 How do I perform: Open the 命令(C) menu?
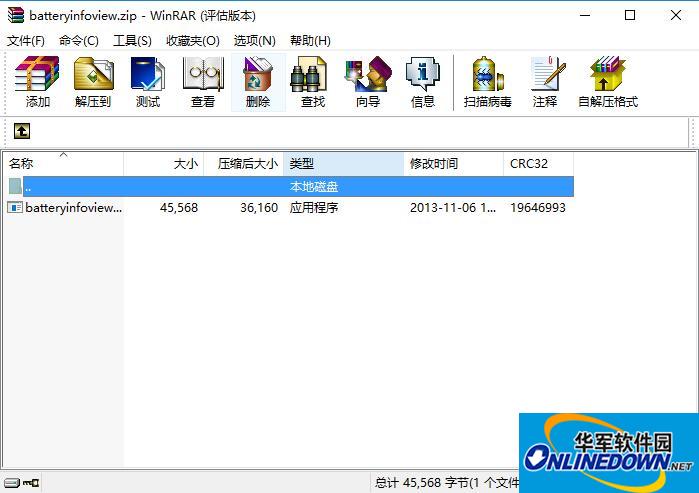pyautogui.click(x=78, y=41)
